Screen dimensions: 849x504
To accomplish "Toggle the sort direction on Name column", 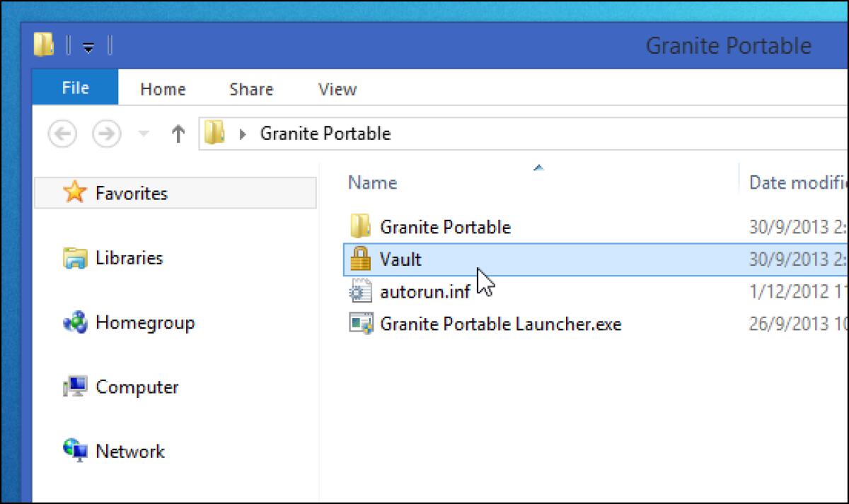I will click(538, 168).
